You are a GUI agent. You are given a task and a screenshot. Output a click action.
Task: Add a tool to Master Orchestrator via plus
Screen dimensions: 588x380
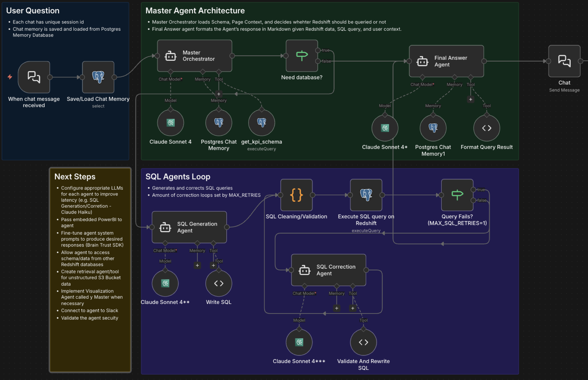click(x=219, y=94)
